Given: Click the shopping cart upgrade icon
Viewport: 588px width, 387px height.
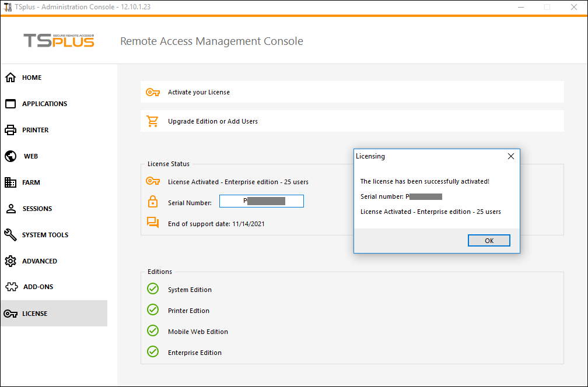Looking at the screenshot, I should tap(153, 121).
